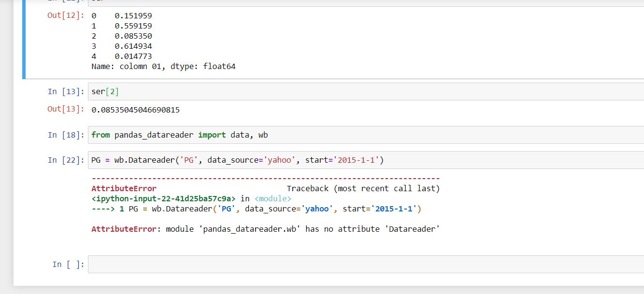Click the empty In [ ] prompt label
The image size is (644, 294).
pos(68,264)
